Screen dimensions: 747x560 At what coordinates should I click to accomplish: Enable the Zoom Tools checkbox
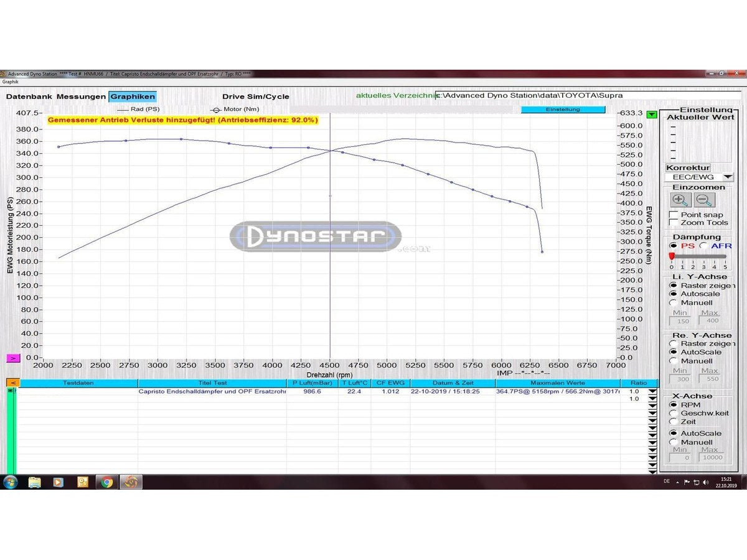pyautogui.click(x=673, y=222)
